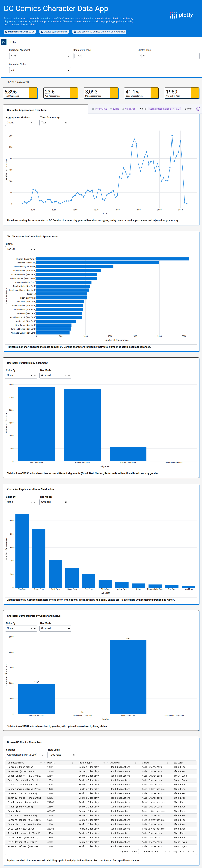Open Alignment column filter menu
This screenshot has height=868, width=202.
point(136,763)
